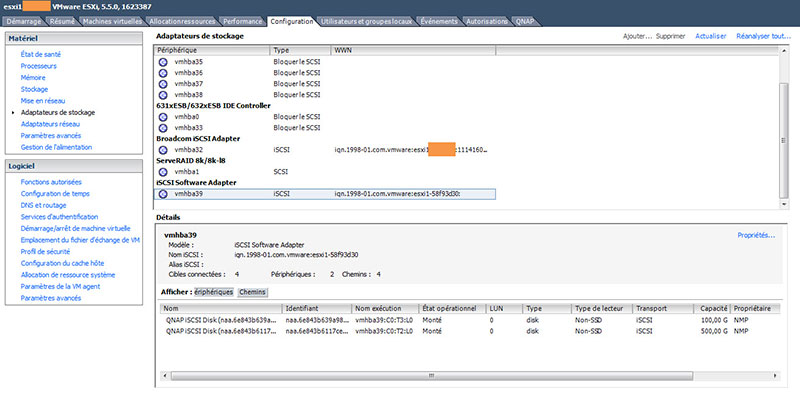The width and height of the screenshot is (800, 400).
Task: Open Stockage section
Action: point(34,89)
